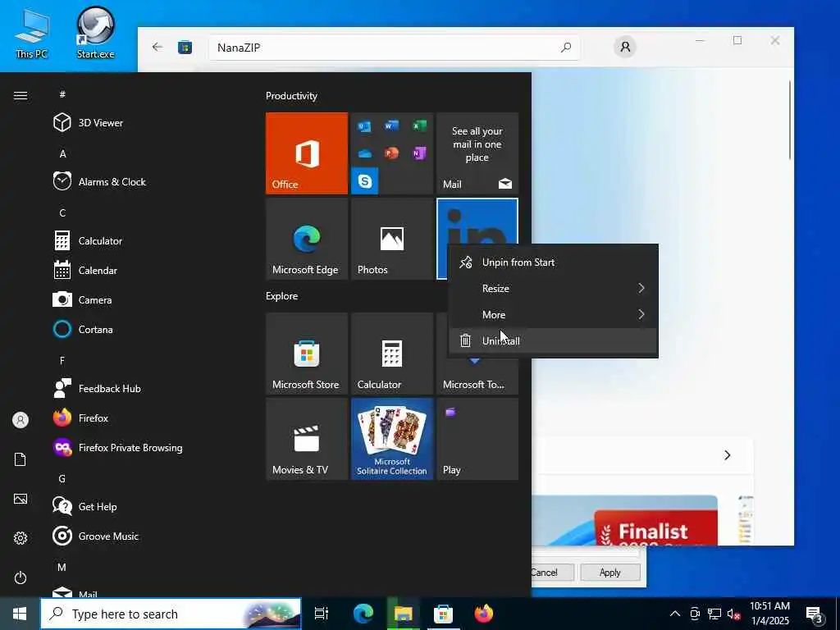Click the muted volume tray icon
The image size is (840, 630).
(733, 614)
